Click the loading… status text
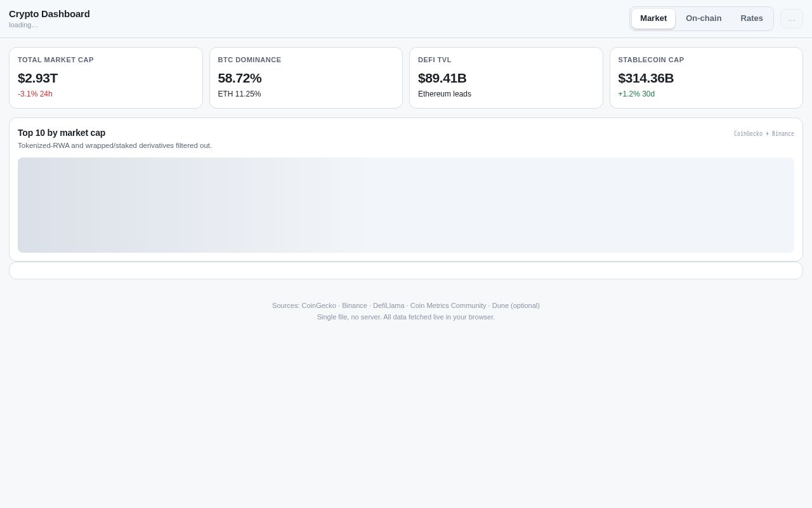The height and width of the screenshot is (508, 812). coord(23,25)
